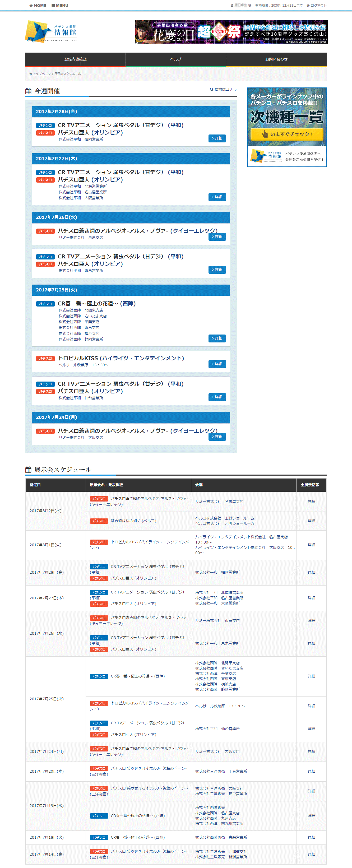Open the 次機種一覧 sidebar banner

(x=287, y=127)
